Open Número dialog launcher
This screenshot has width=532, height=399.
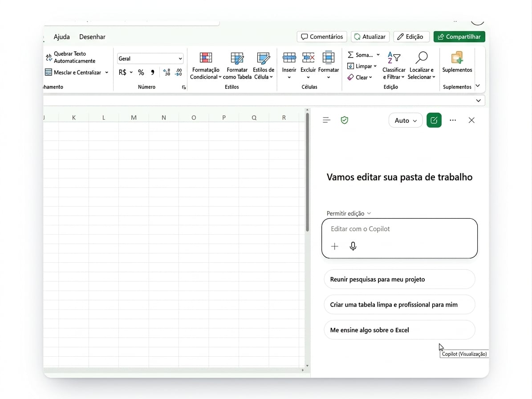[x=184, y=87]
